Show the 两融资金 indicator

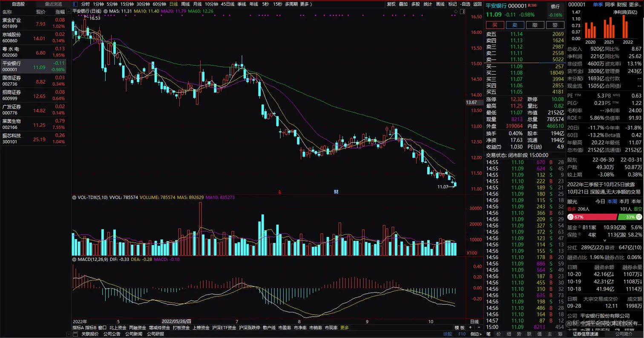[137, 328]
